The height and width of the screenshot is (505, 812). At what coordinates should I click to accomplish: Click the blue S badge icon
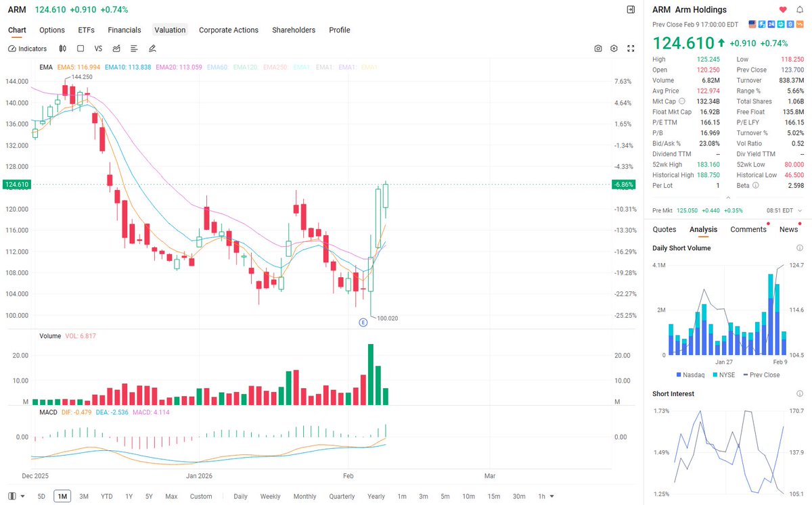[790, 24]
